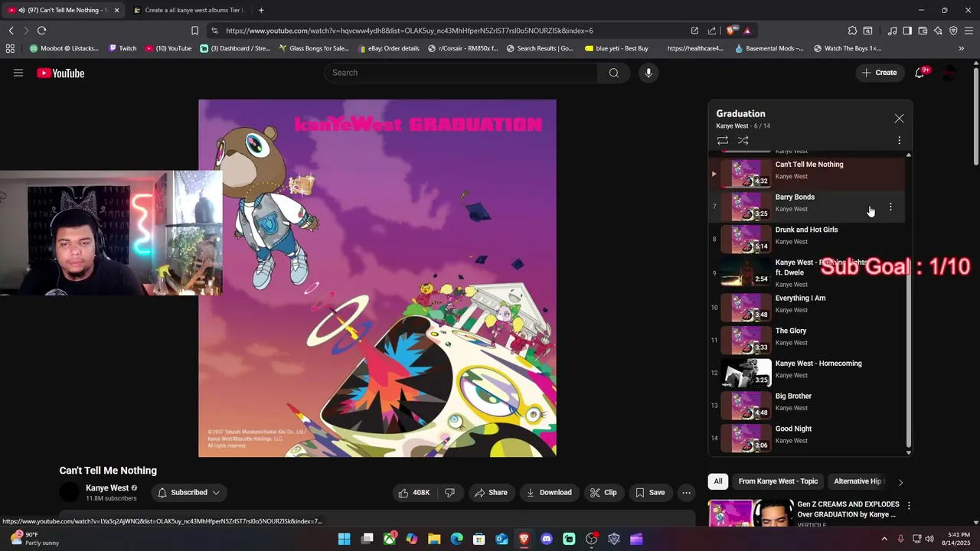Open Barry Bonds row three-dot menu
Viewport: 980px width, 551px height.
pos(890,207)
